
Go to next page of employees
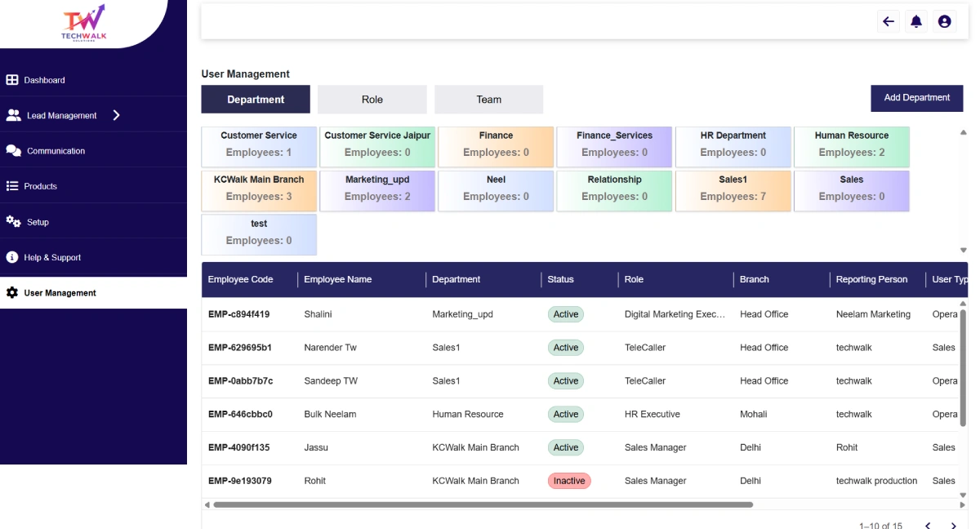(953, 526)
